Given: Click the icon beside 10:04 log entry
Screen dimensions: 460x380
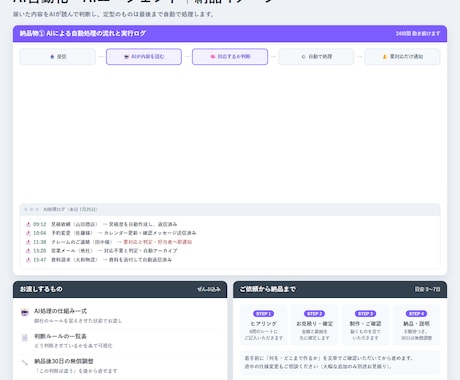Looking at the screenshot, I should [x=28, y=233].
